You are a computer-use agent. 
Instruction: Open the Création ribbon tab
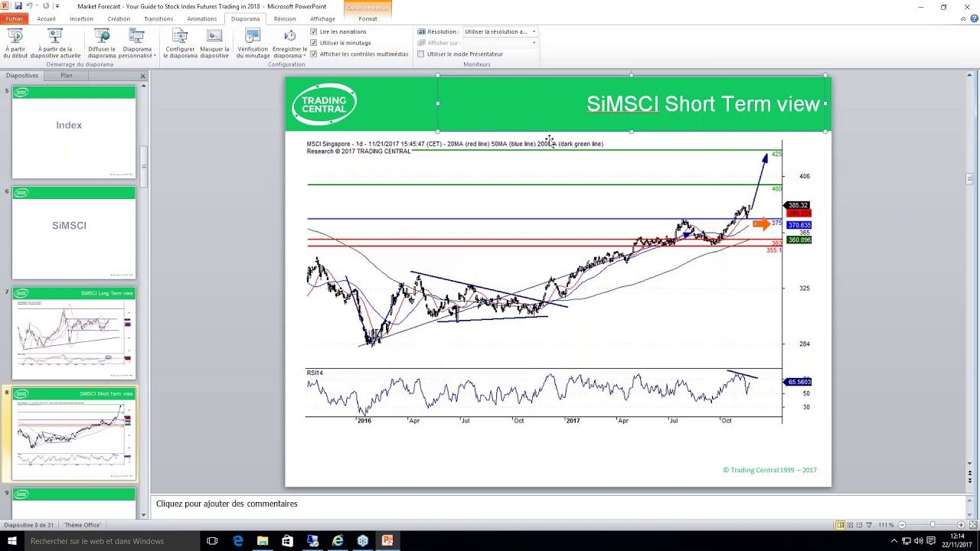(119, 18)
